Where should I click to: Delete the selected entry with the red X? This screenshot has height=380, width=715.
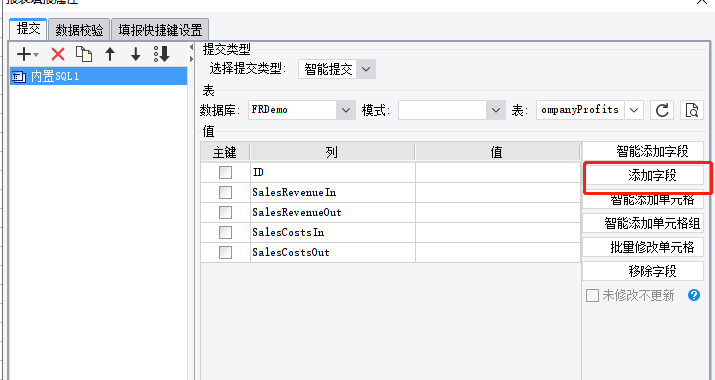pos(58,55)
